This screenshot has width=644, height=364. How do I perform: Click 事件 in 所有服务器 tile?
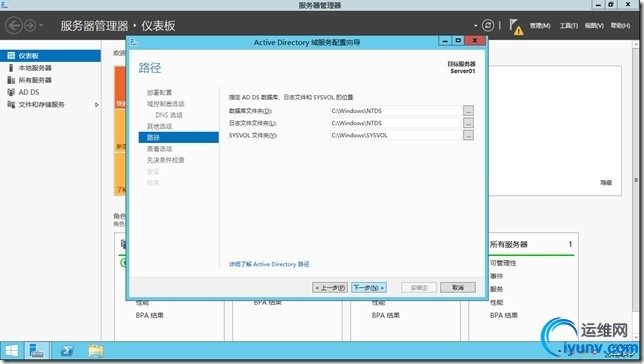coord(497,276)
